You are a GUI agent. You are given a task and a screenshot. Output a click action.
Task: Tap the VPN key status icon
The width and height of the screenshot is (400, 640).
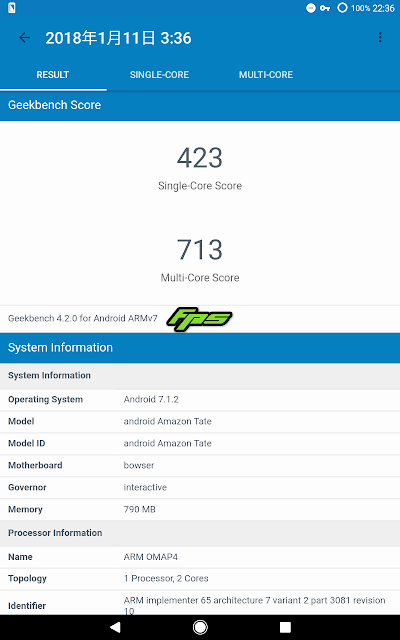(x=325, y=8)
